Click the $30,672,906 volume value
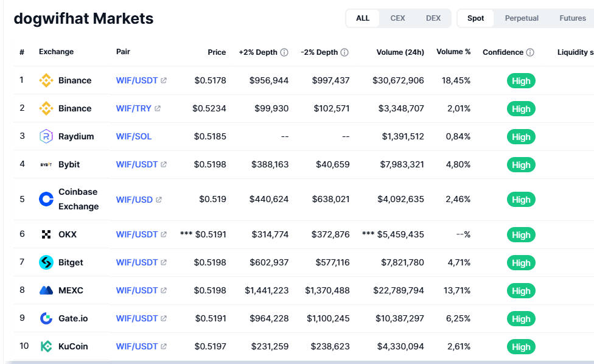The width and height of the screenshot is (594, 364). [398, 80]
